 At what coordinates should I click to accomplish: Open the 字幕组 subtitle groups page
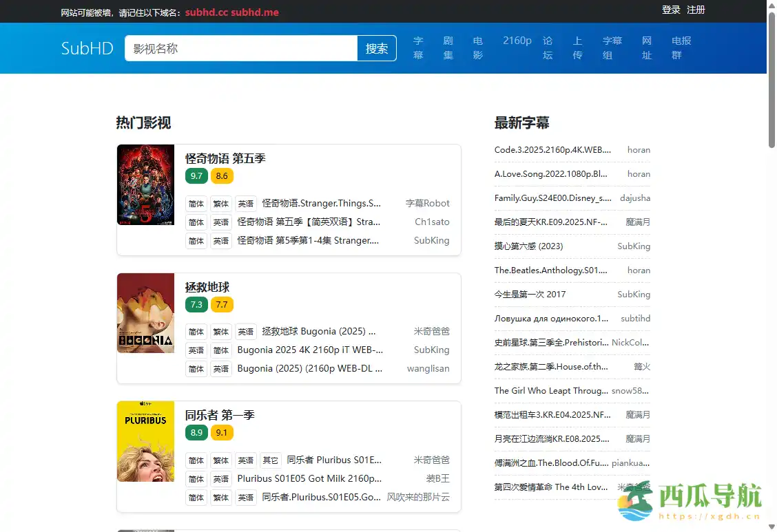[612, 47]
